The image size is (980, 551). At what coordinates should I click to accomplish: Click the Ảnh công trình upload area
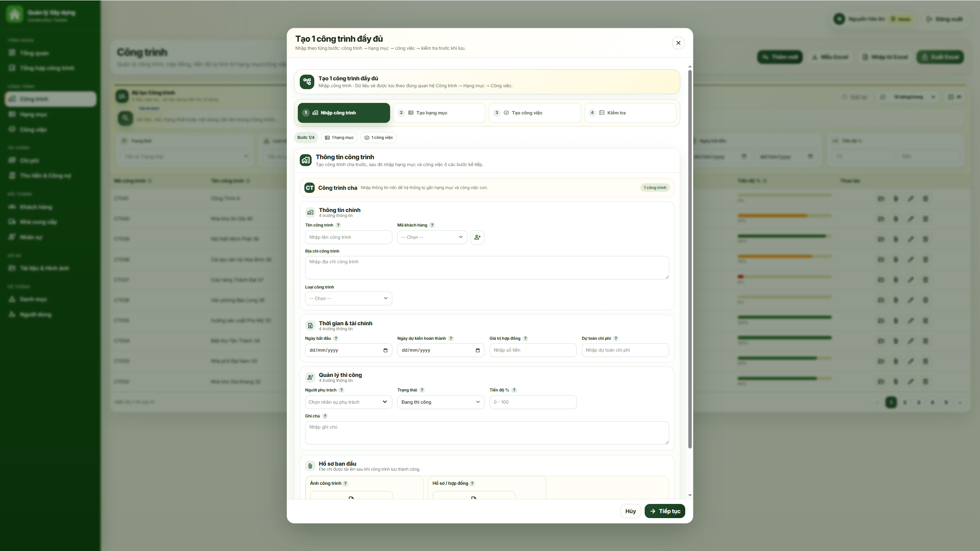351,495
